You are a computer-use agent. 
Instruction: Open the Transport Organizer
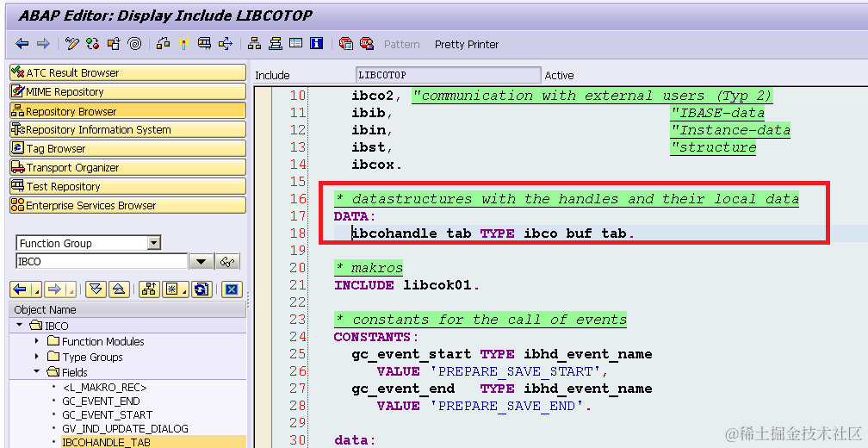click(127, 167)
